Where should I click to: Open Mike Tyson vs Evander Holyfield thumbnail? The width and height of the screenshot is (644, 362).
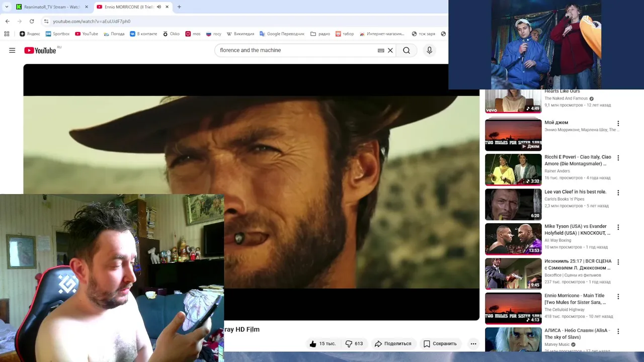tap(513, 239)
